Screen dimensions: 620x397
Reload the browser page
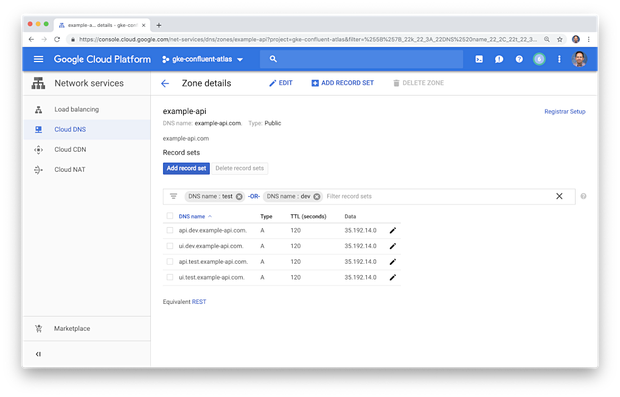click(57, 40)
